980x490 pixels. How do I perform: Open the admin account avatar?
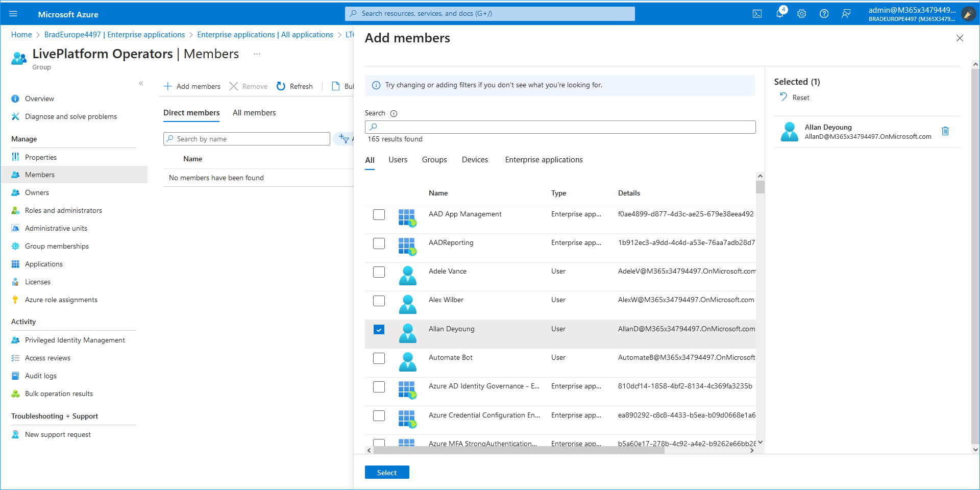click(968, 14)
